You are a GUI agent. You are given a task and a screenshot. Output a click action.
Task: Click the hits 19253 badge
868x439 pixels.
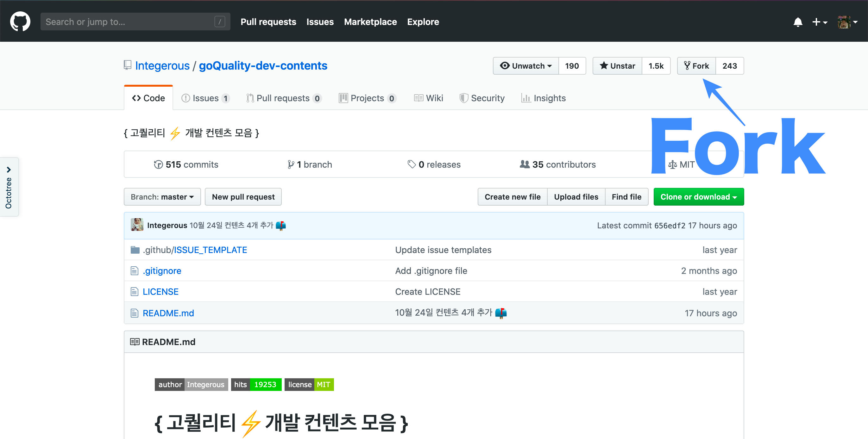point(256,385)
